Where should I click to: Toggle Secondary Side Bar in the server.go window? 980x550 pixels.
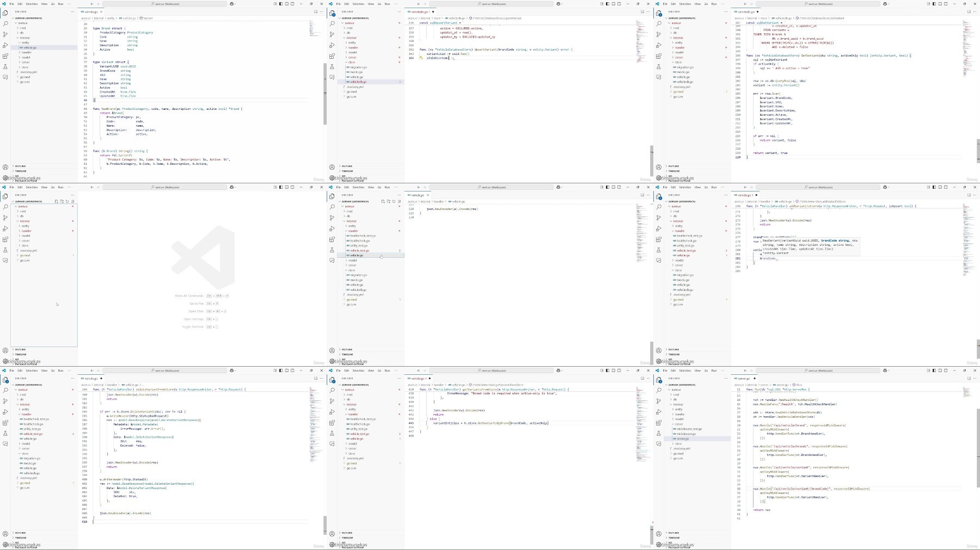click(946, 370)
